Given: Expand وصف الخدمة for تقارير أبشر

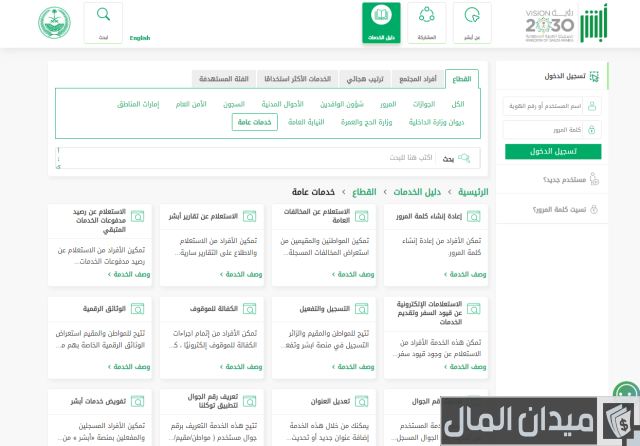Looking at the screenshot, I should 241,274.
